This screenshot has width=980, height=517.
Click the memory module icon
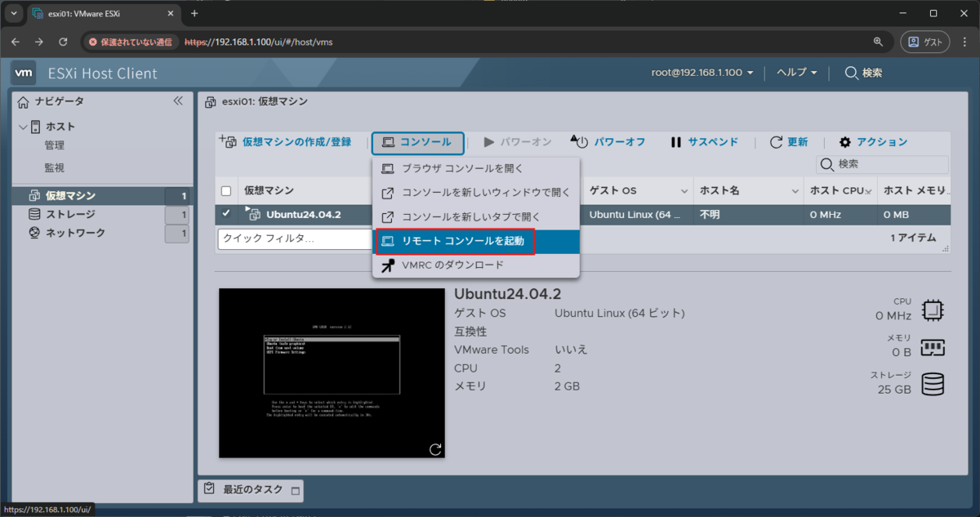pos(933,347)
